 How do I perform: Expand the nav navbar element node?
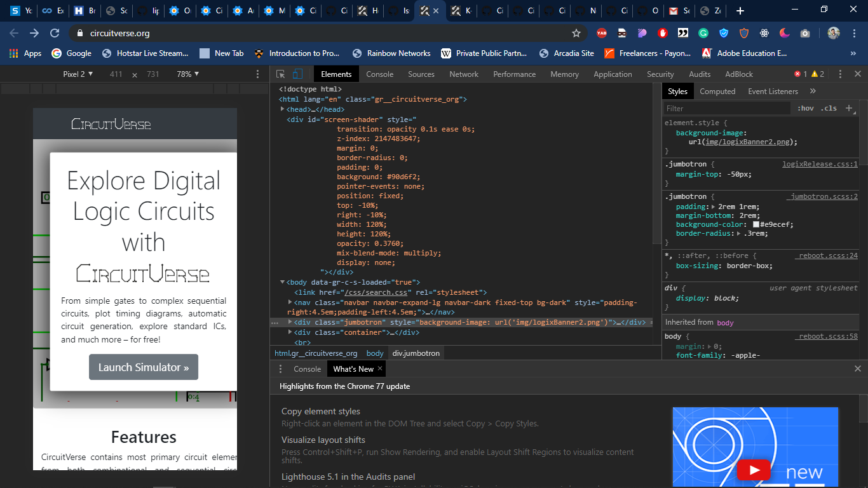click(x=290, y=302)
